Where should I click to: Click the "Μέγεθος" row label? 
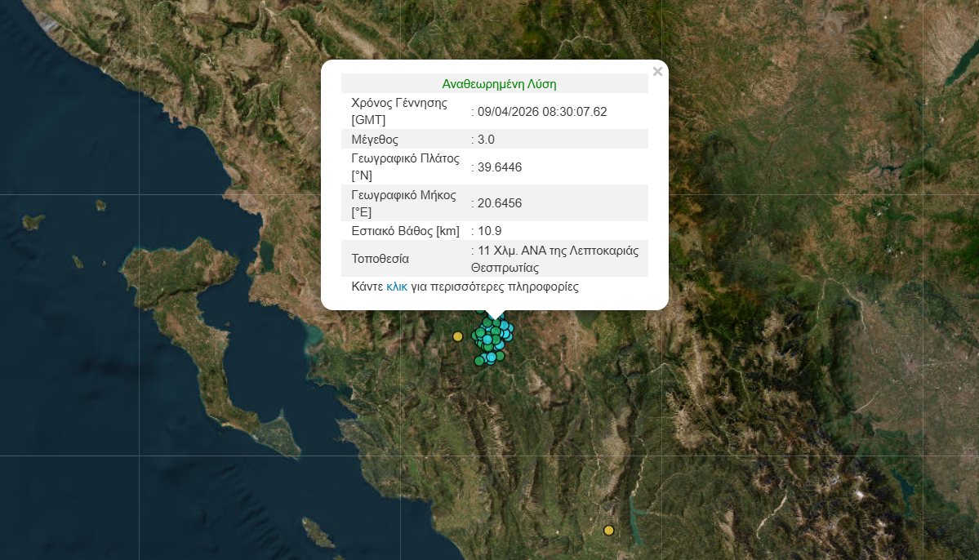pyautogui.click(x=375, y=140)
